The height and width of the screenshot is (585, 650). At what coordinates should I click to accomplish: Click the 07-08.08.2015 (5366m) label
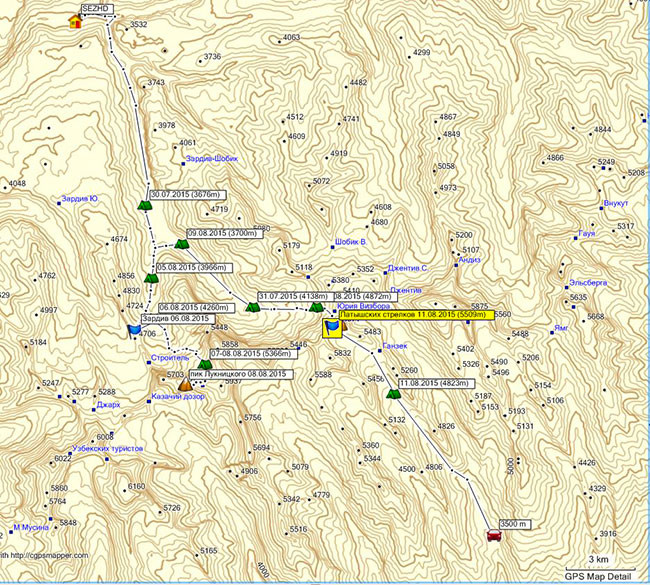coord(256,354)
